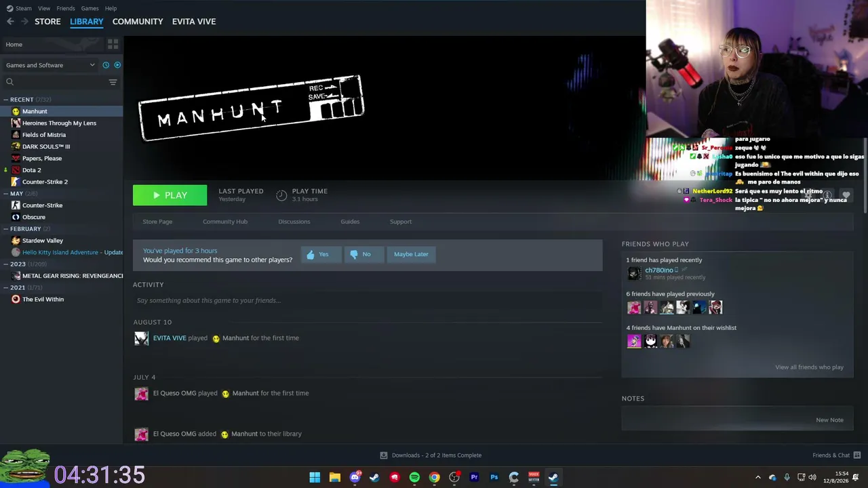Open the Games and Software dropdown
This screenshot has width=868, height=488.
click(50, 65)
